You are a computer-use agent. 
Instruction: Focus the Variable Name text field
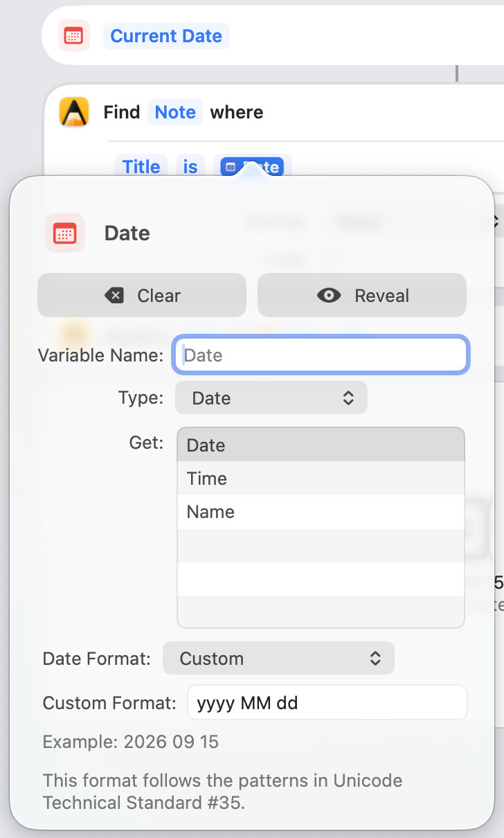[x=322, y=355]
